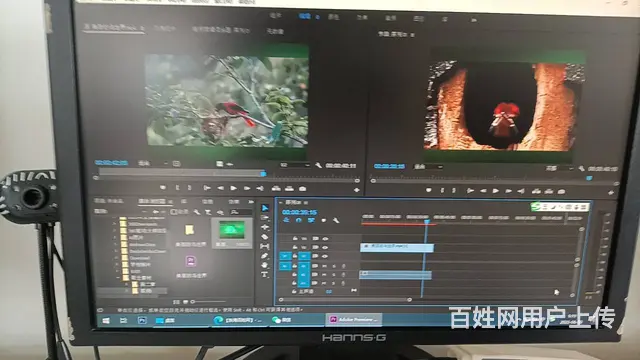
Task: Step forward one frame in Program monitor
Action: (x=509, y=191)
